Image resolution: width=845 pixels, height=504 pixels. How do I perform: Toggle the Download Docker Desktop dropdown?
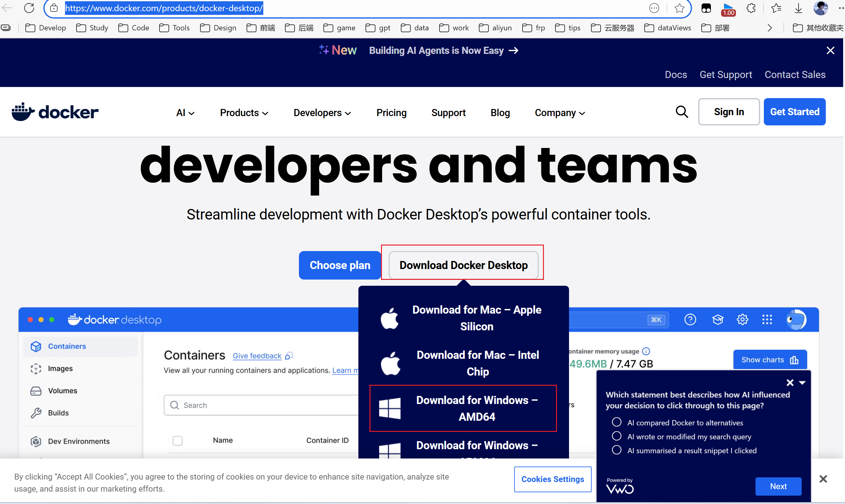pyautogui.click(x=463, y=265)
